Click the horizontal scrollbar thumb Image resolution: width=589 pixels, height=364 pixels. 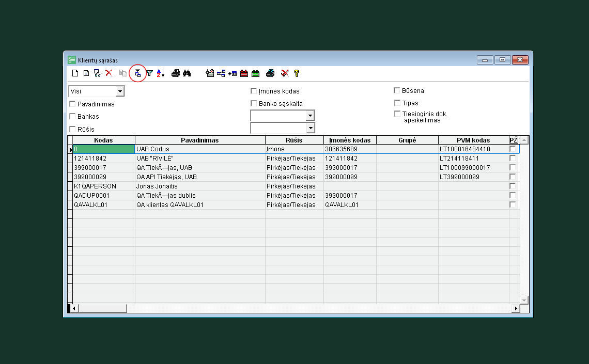click(x=102, y=308)
